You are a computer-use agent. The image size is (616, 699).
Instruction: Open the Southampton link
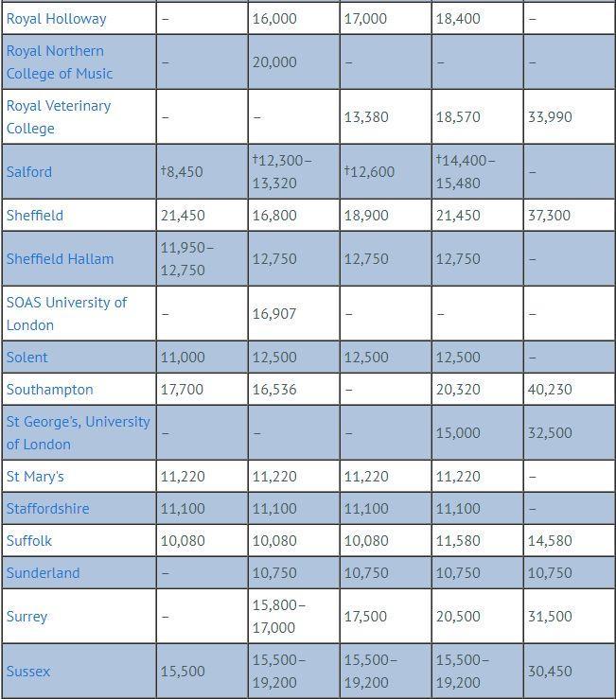click(49, 389)
